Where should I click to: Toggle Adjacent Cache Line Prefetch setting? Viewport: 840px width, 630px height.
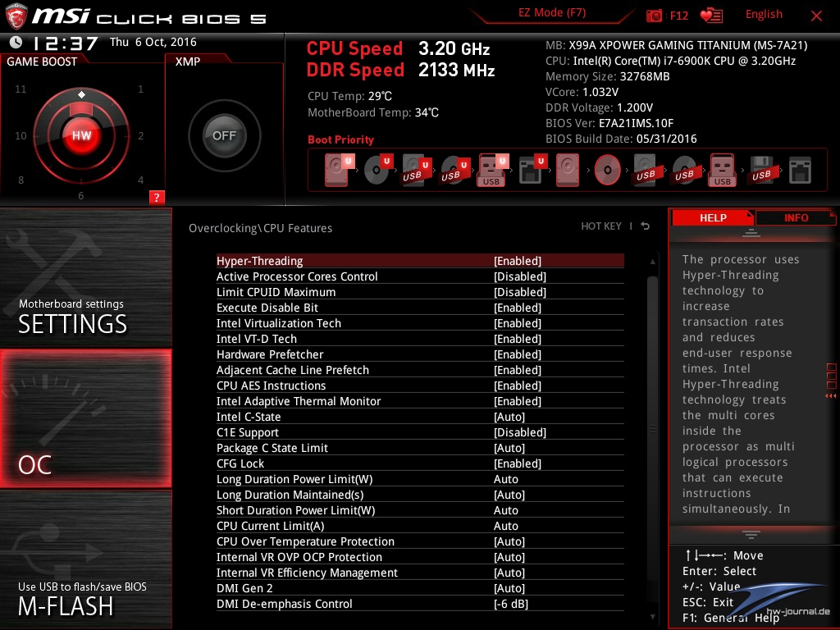420,370
